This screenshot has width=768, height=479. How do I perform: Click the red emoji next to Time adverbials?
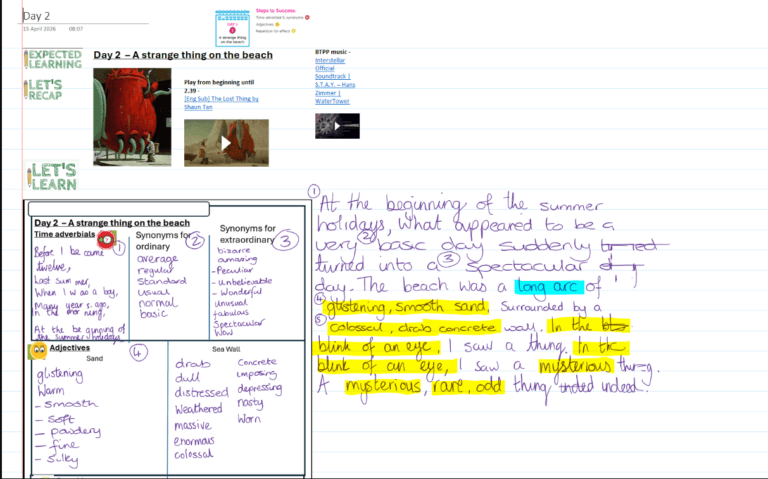click(x=106, y=240)
